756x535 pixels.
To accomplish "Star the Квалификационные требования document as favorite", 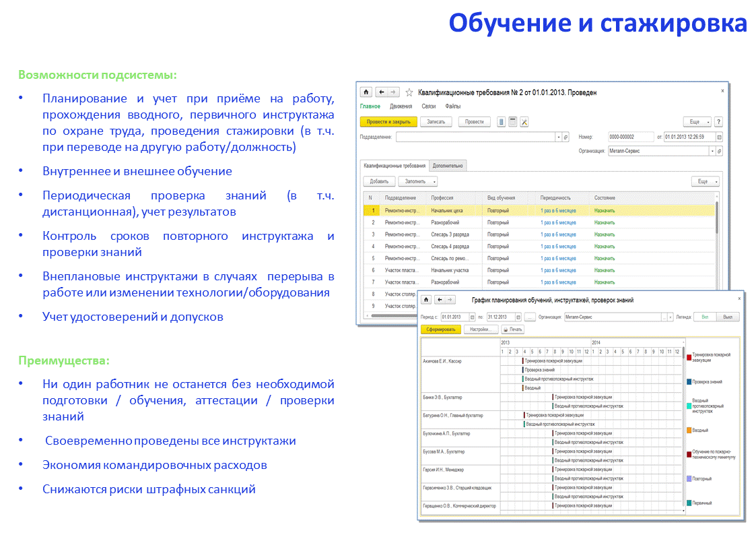I will (409, 92).
